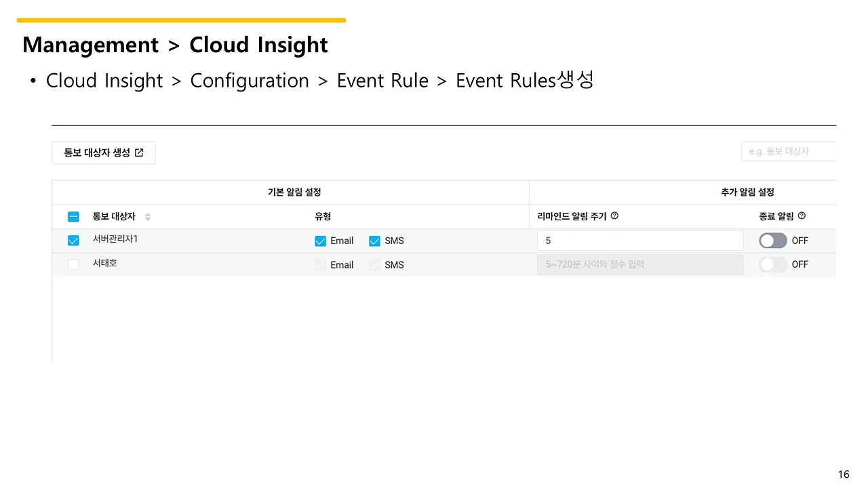Click 5~720분 reminder field for 서태호
This screenshot has width=868, height=488.
point(640,264)
